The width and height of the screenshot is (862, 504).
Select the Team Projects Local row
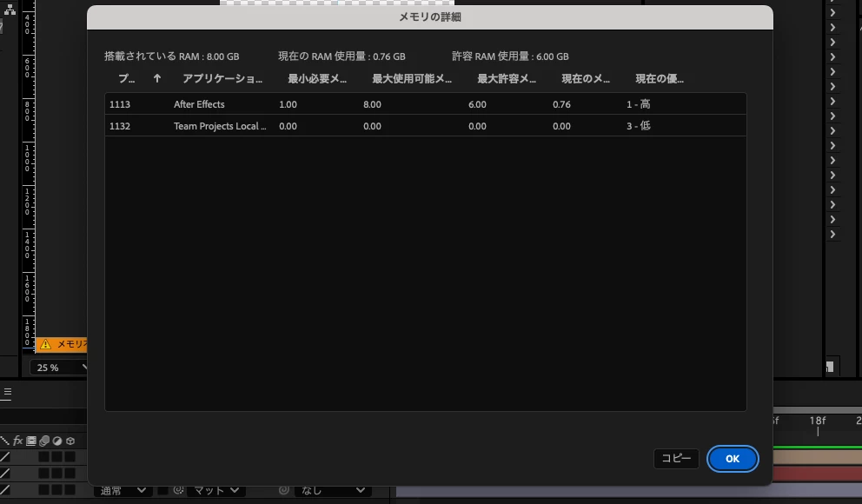[426, 126]
